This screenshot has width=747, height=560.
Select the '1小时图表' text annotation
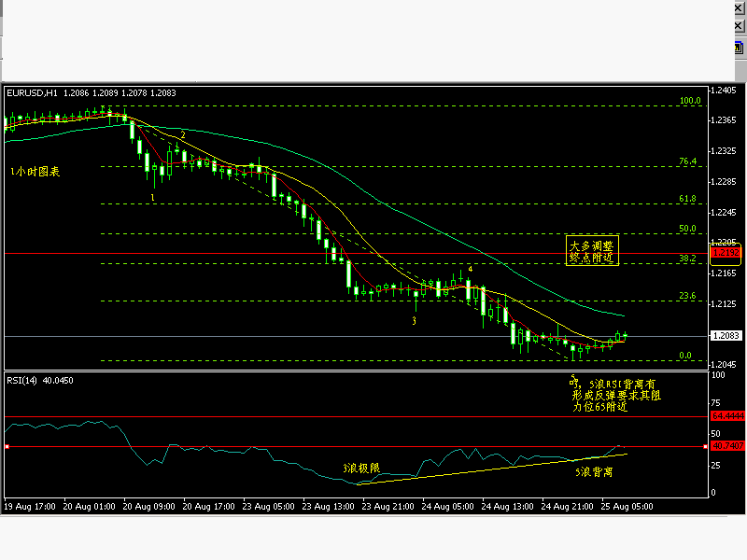(x=35, y=172)
